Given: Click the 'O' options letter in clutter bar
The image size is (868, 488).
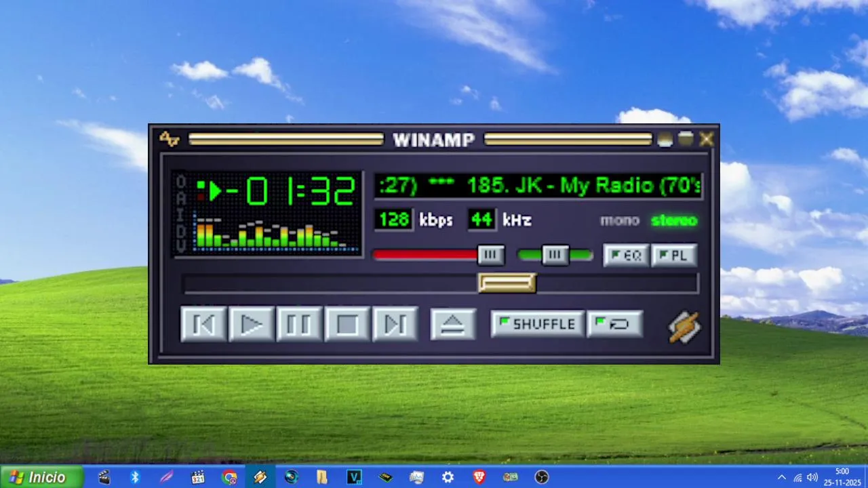Looking at the screenshot, I should (181, 183).
